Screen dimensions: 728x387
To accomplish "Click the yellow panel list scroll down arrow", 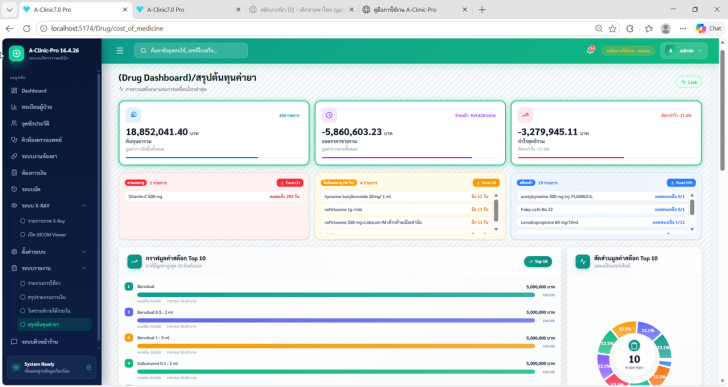I will click(x=496, y=230).
